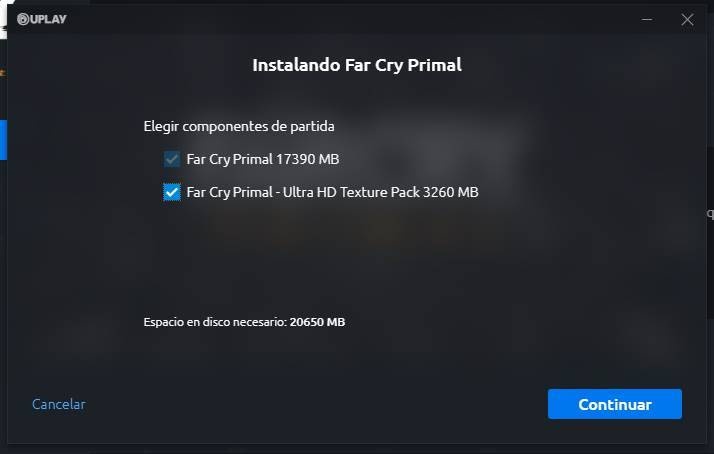Close the installer with the X icon
The image size is (714, 454).
pyautogui.click(x=687, y=19)
